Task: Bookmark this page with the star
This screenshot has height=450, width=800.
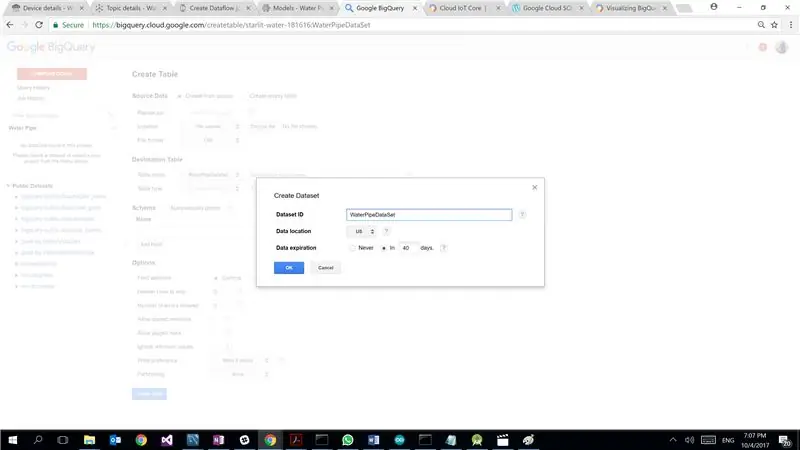Action: [x=774, y=24]
